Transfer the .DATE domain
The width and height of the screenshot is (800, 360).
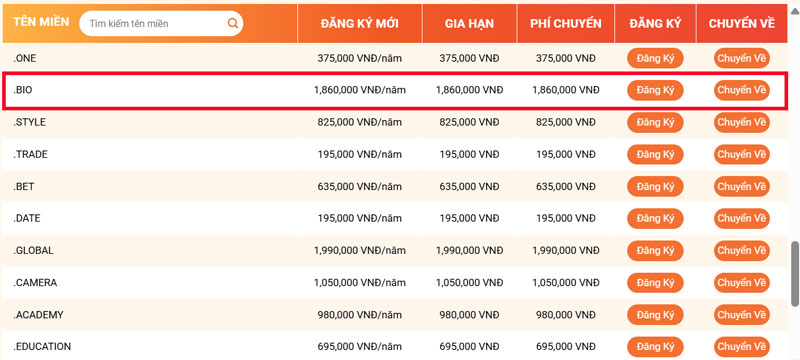(741, 218)
